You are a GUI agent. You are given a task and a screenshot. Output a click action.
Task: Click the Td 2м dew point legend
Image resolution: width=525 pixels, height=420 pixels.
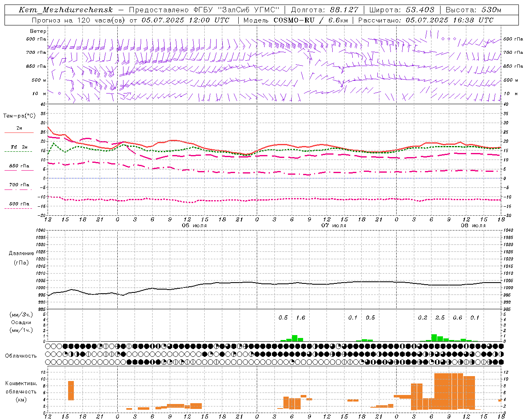click(x=19, y=147)
